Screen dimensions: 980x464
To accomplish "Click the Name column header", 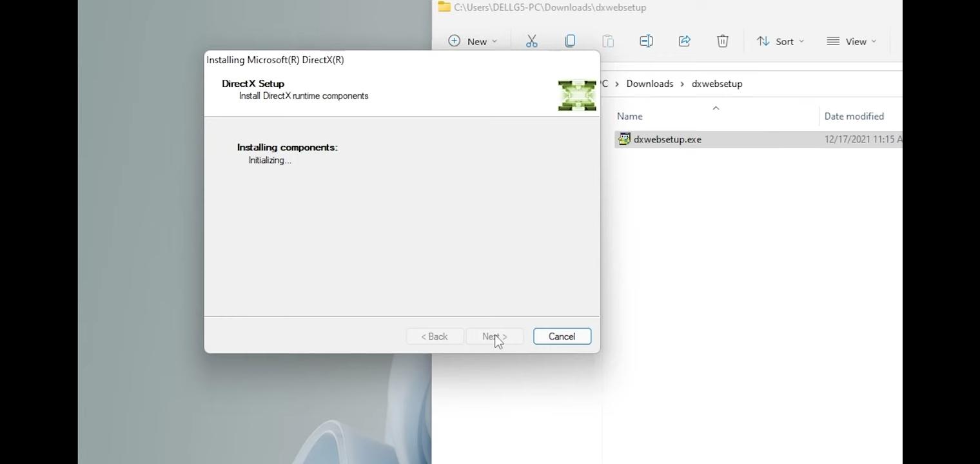I will coord(629,116).
